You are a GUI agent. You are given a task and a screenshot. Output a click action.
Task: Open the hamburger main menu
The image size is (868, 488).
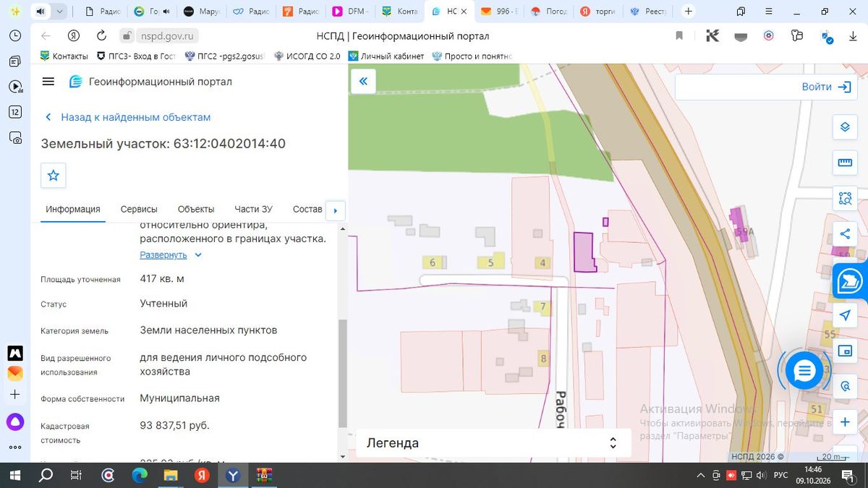[x=48, y=82]
